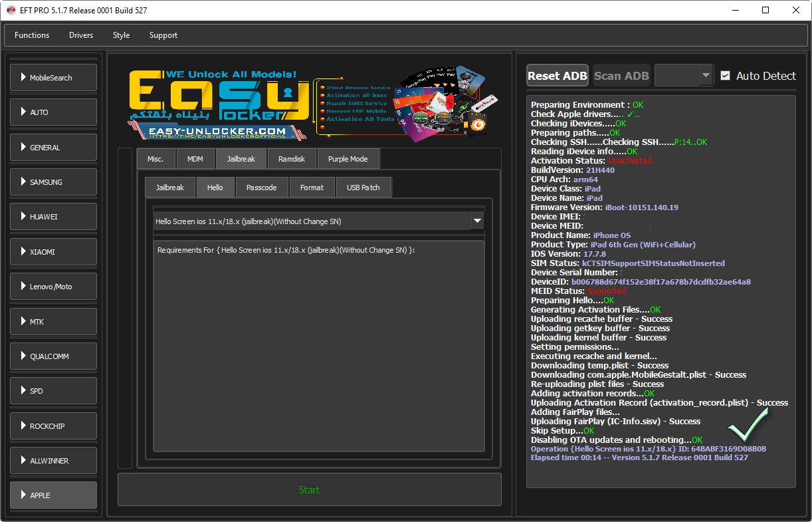Click 'Product Type: iPad 6th Gen' log line

[613, 245]
